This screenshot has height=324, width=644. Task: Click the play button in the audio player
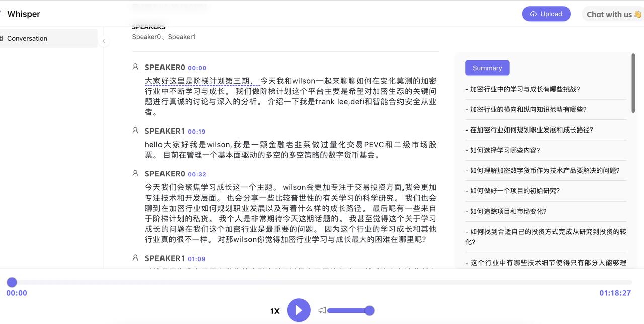click(299, 310)
